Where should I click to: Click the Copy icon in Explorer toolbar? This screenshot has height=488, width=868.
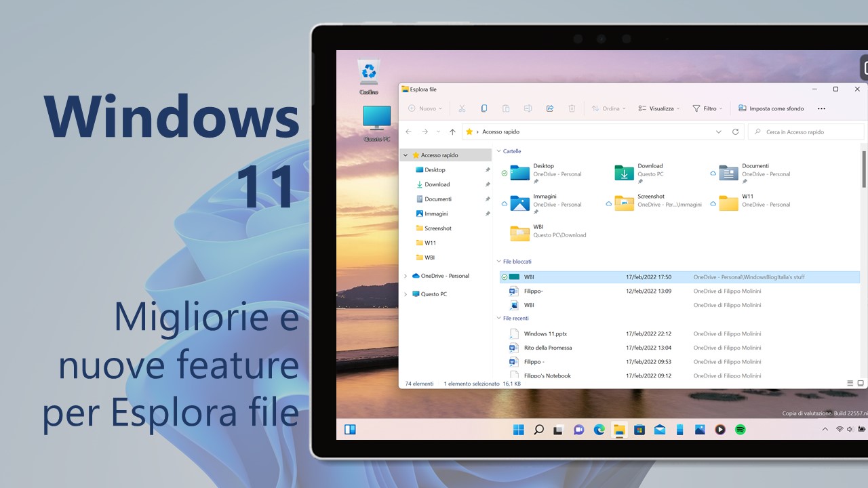click(484, 108)
